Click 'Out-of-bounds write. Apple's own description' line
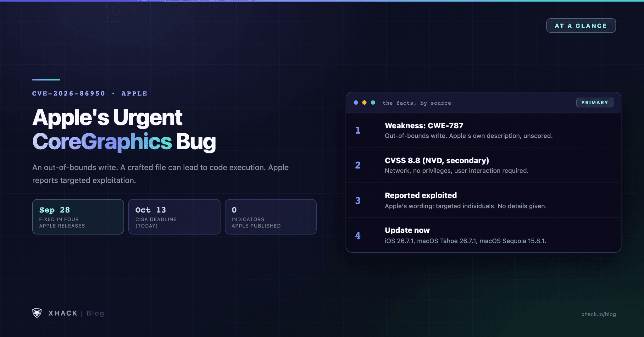The height and width of the screenshot is (337, 644). (469, 136)
